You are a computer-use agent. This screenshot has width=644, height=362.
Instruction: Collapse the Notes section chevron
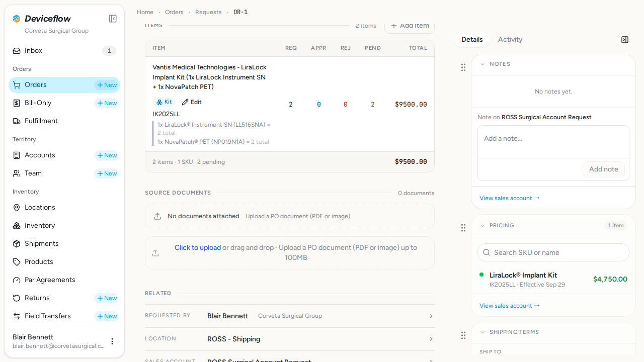(482, 64)
